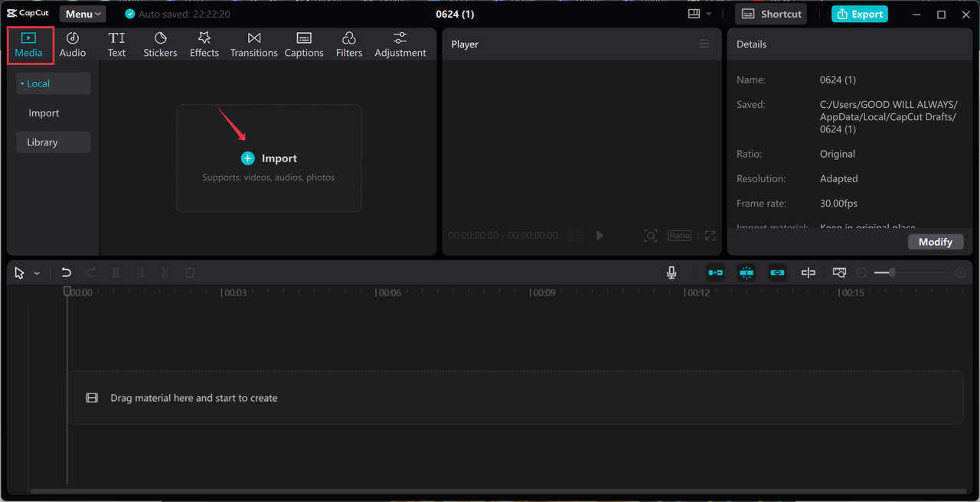The image size is (980, 502).
Task: Click the delete-left trim icon
Action: (141, 272)
